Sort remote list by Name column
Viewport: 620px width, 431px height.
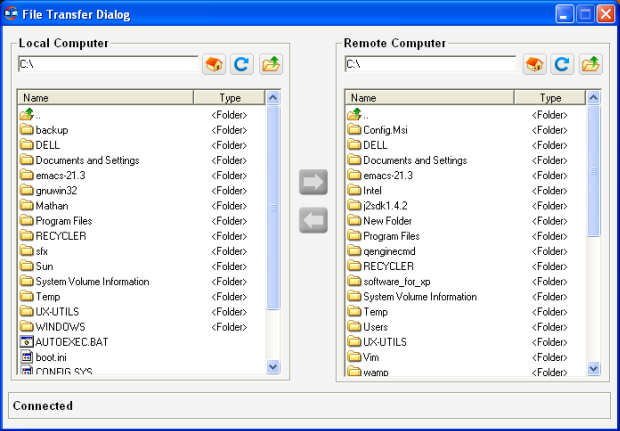(429, 98)
